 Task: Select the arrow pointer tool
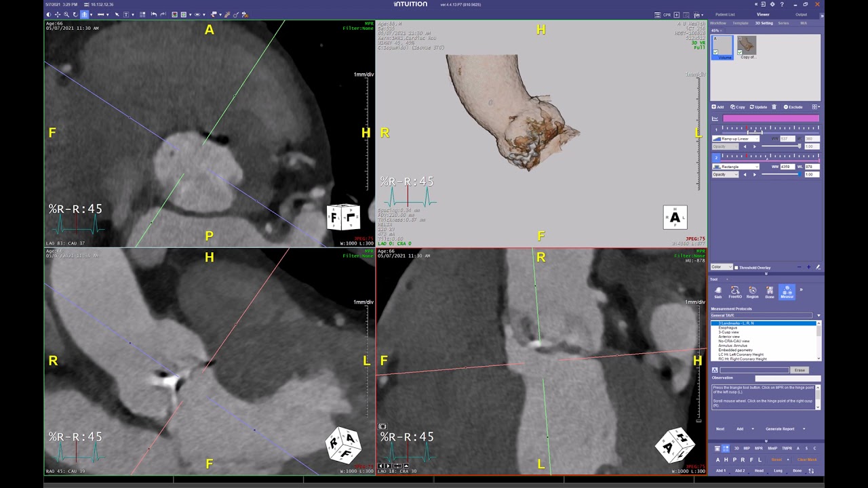click(117, 14)
